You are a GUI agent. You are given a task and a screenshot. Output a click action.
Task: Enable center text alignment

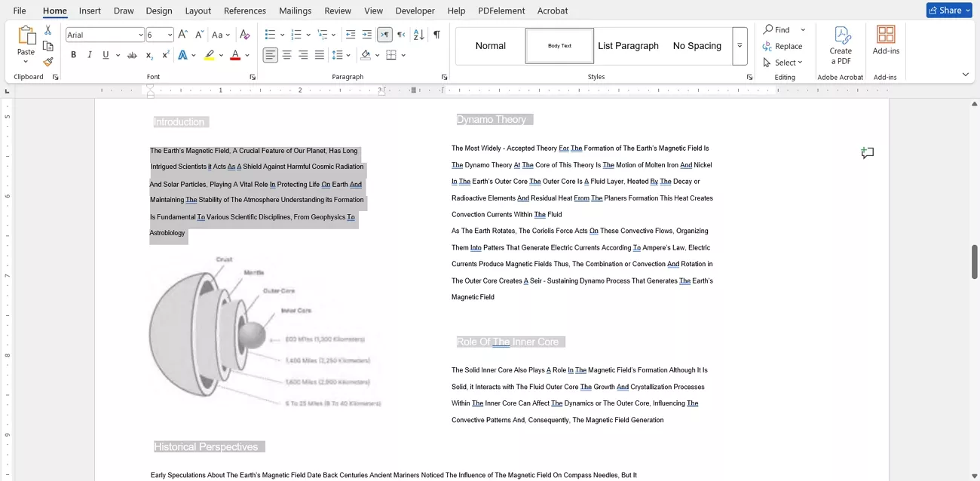[286, 54]
